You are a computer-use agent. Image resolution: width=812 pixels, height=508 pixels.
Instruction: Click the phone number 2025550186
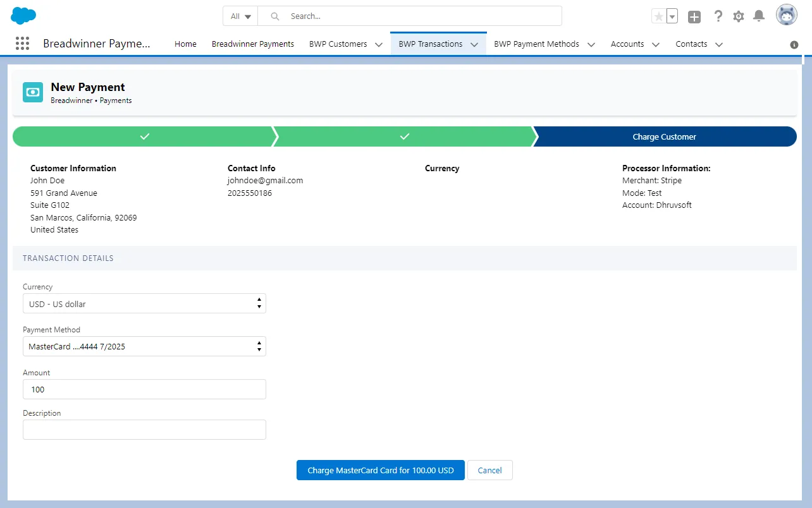point(250,193)
